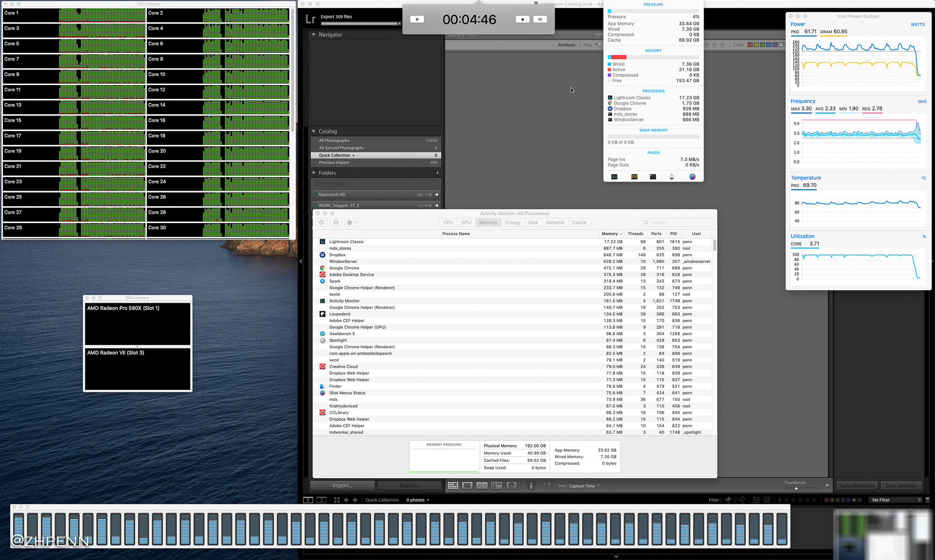The width and height of the screenshot is (935, 560).
Task: Open the No Filter preset dropdown
Action: click(896, 500)
